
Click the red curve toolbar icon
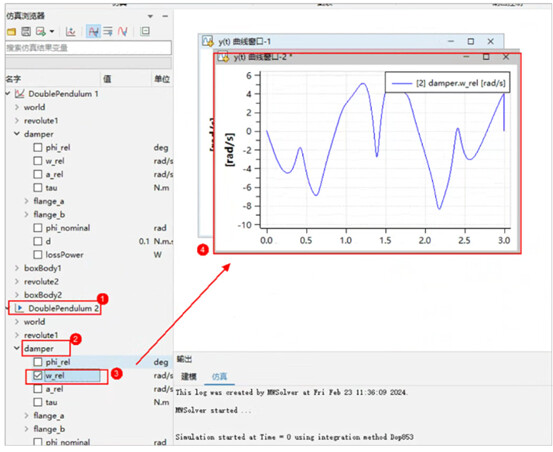tap(123, 32)
